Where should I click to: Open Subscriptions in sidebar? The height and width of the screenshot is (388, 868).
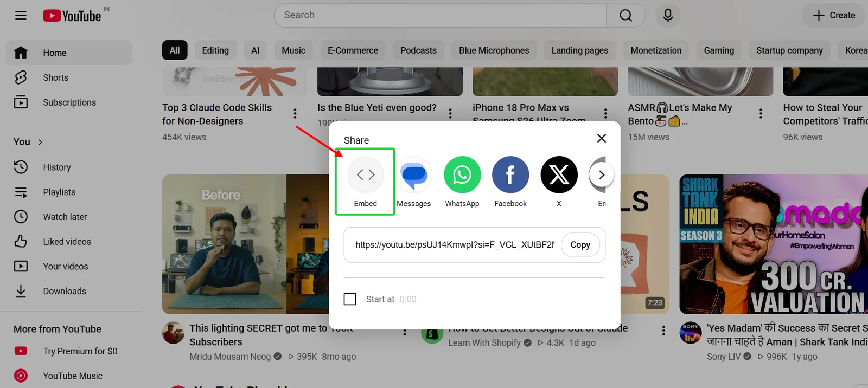point(69,102)
